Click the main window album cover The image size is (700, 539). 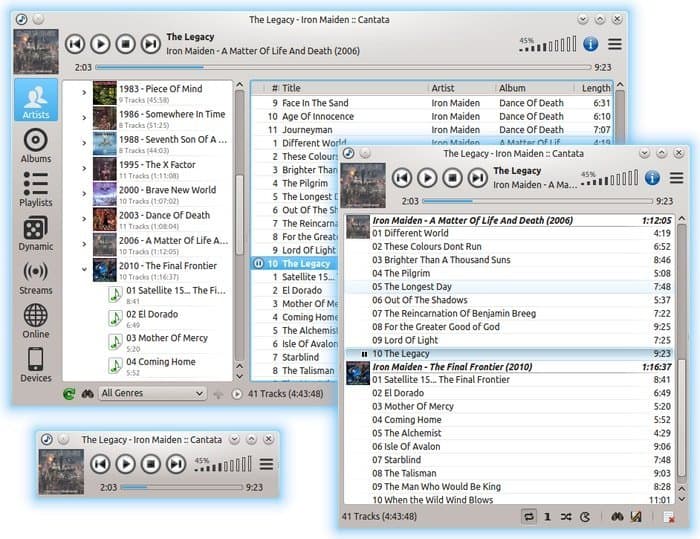coord(36,52)
